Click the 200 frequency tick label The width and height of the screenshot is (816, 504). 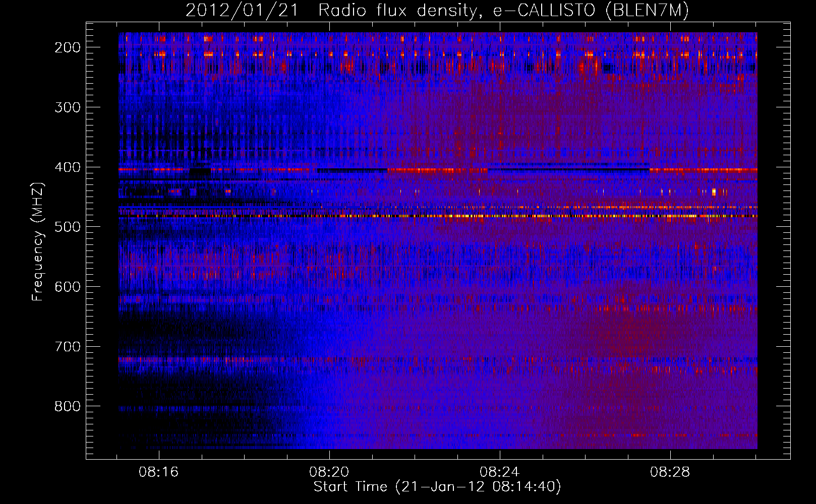coord(68,47)
